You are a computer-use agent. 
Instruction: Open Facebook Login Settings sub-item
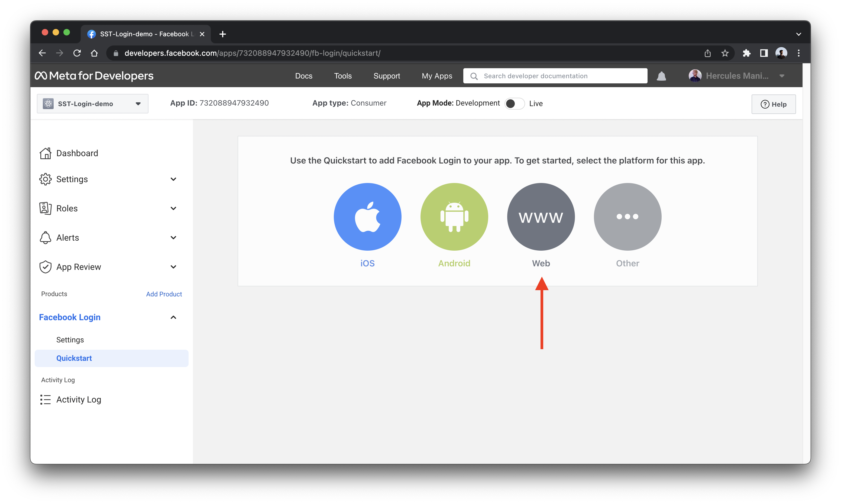coord(70,340)
